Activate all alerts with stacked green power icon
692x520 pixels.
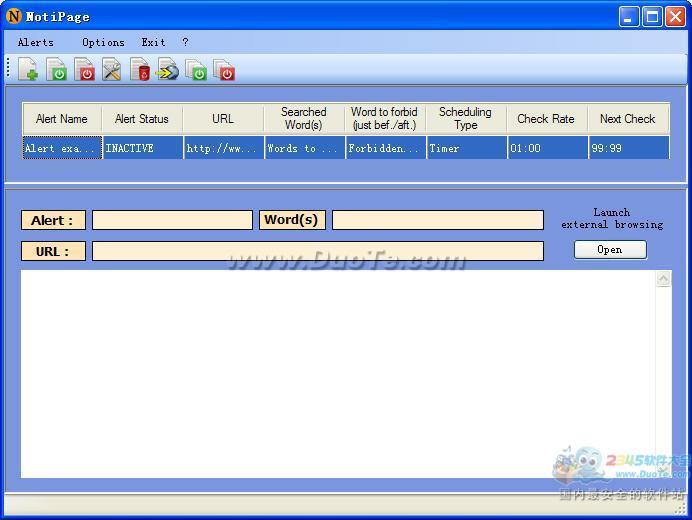(196, 69)
